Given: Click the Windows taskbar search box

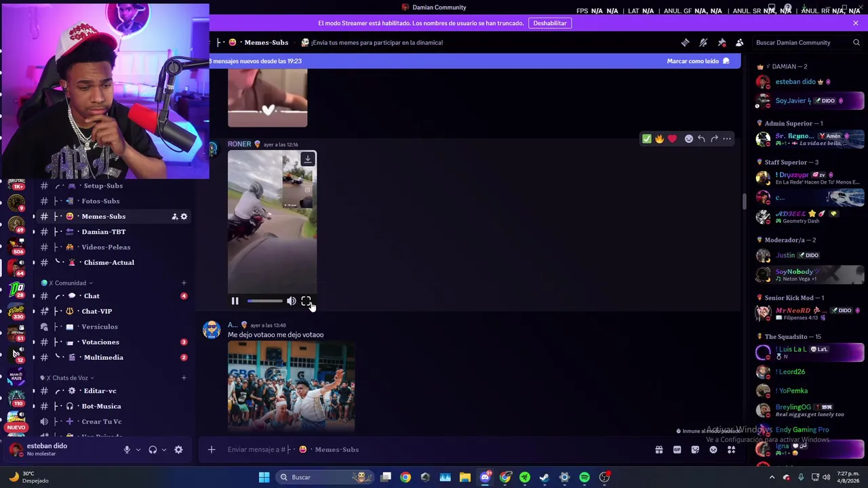Looking at the screenshot, I should [x=325, y=477].
